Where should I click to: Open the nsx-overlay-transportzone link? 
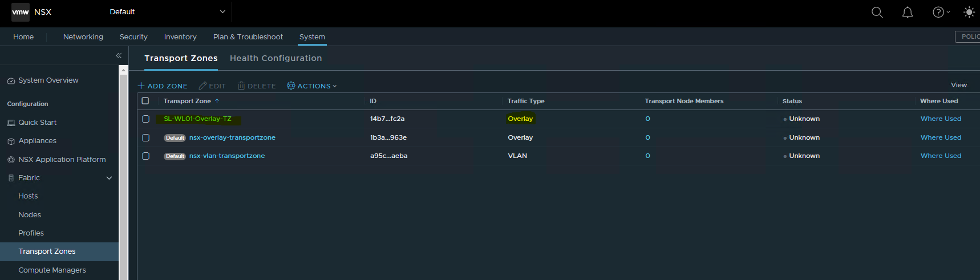(x=232, y=138)
